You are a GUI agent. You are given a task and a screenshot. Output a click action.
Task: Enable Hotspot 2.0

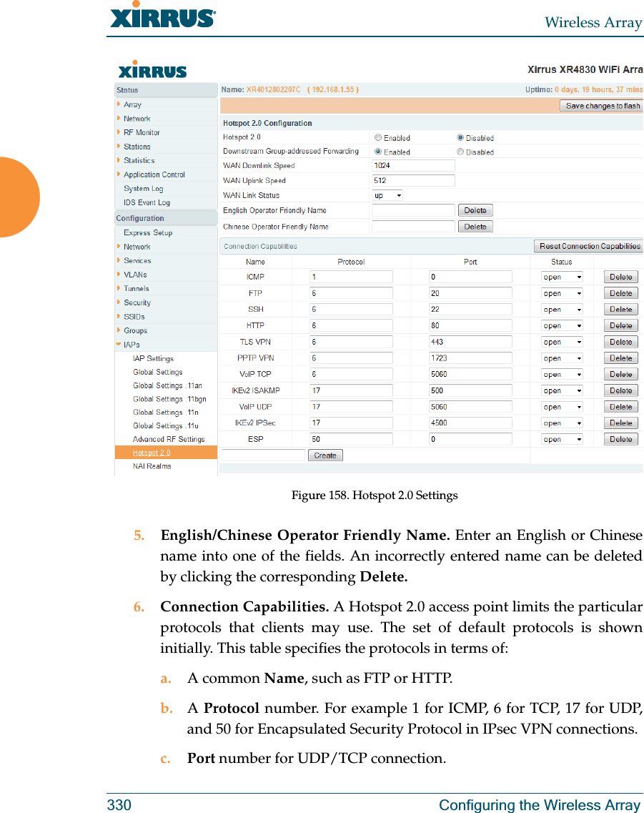377,137
